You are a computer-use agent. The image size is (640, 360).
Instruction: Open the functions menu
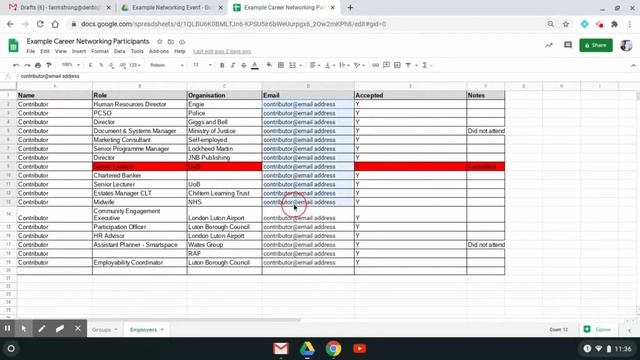[427, 65]
